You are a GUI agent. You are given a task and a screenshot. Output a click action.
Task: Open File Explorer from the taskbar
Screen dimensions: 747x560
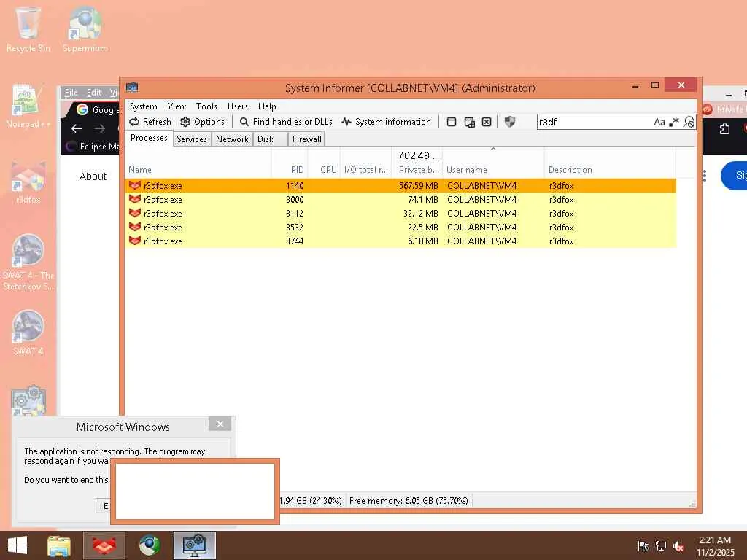coord(59,545)
